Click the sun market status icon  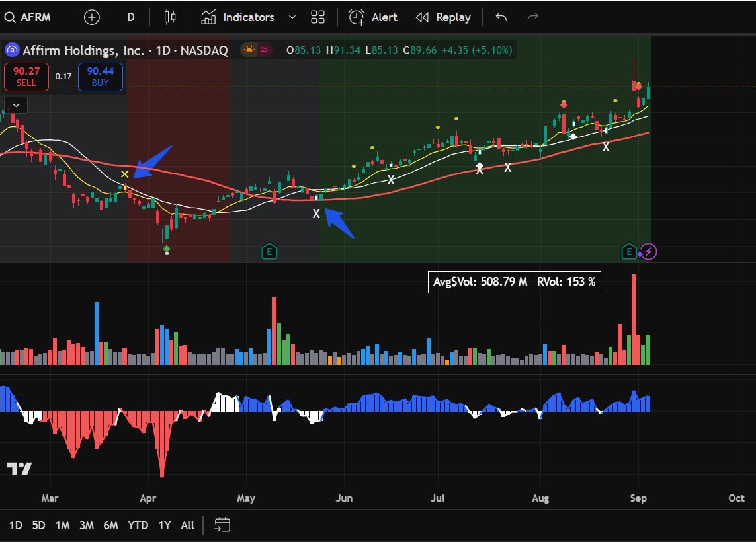pos(249,50)
